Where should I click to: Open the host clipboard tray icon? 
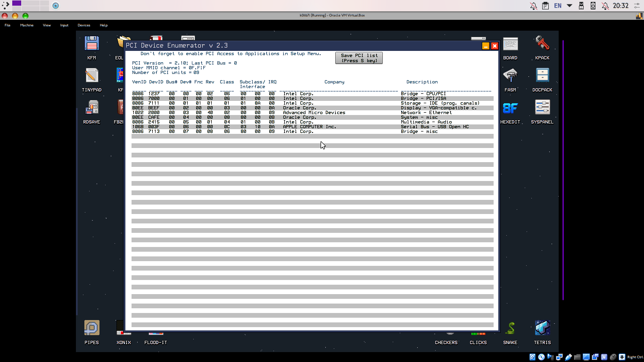[x=545, y=6]
